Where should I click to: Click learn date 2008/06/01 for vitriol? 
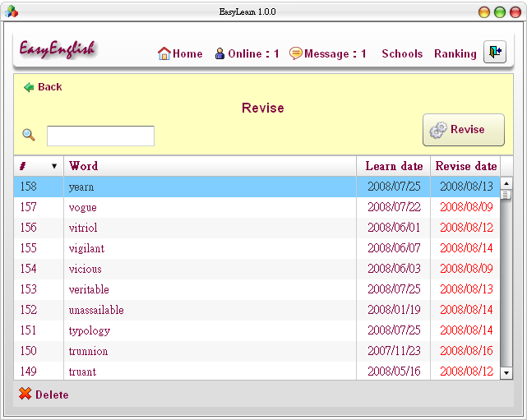point(394,227)
